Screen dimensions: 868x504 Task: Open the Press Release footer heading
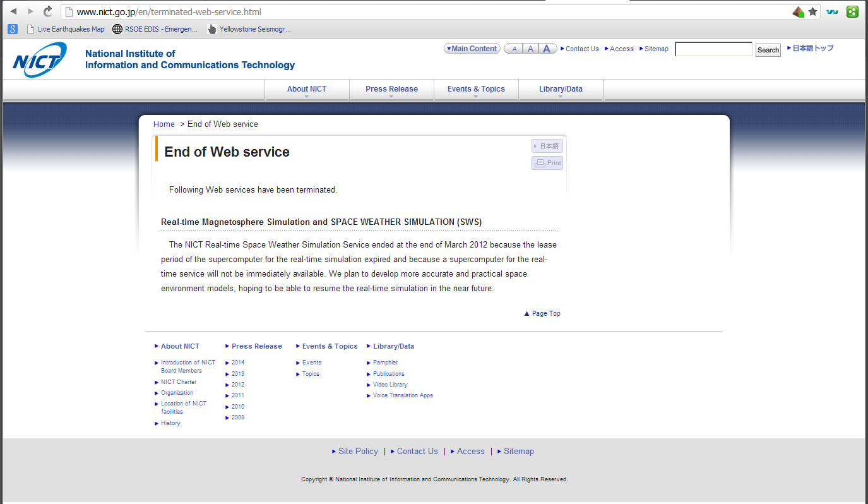257,346
